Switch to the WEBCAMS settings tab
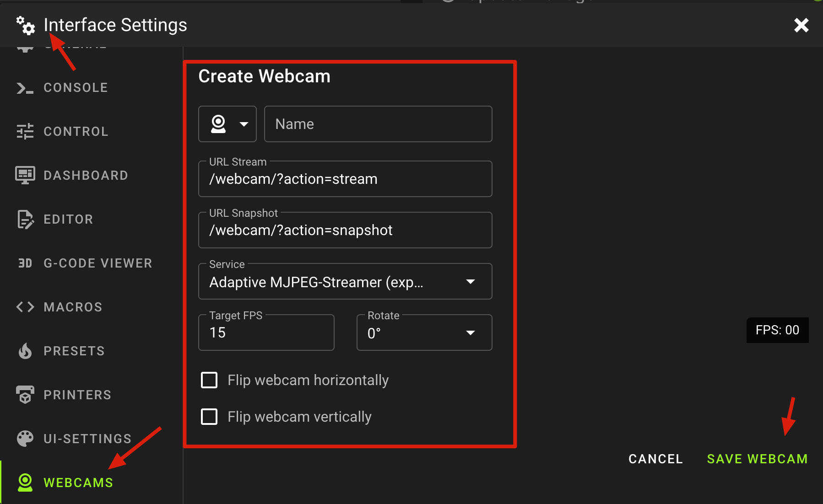The height and width of the screenshot is (504, 823). (78, 483)
